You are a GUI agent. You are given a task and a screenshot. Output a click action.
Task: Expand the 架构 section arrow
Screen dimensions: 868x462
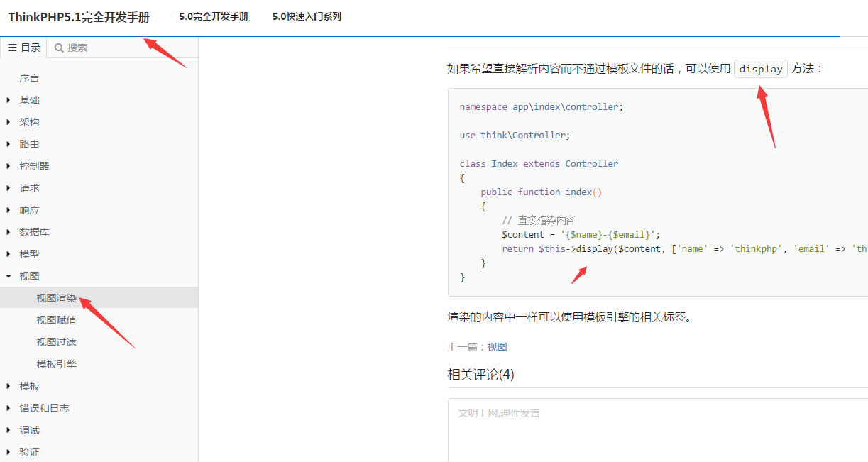(8, 122)
